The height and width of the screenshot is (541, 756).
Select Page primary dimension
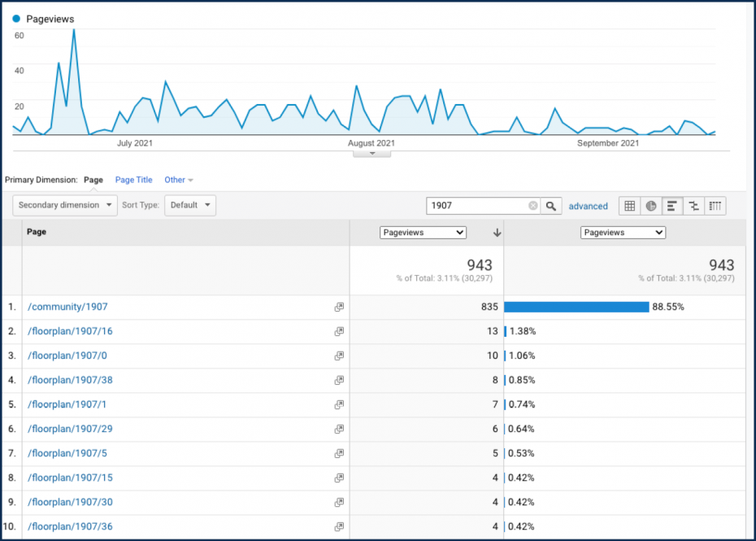click(93, 180)
